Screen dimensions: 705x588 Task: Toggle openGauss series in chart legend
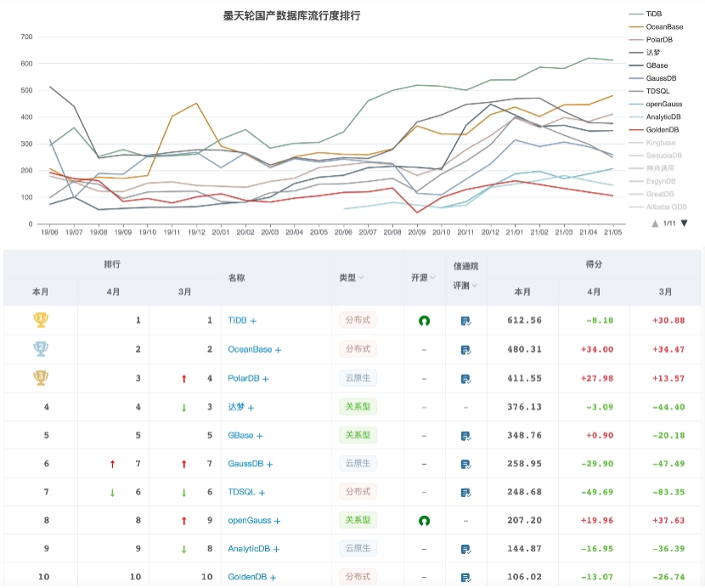pos(655,104)
